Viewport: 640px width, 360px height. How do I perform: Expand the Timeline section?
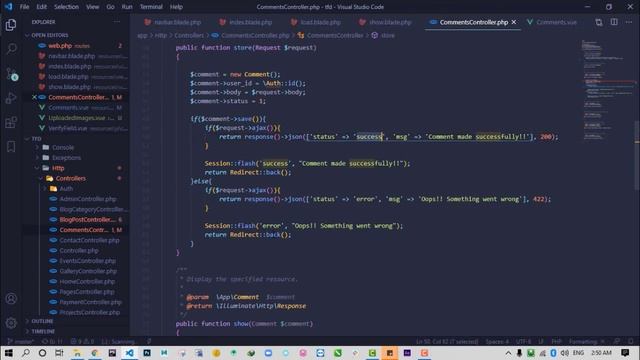[x=43, y=331]
